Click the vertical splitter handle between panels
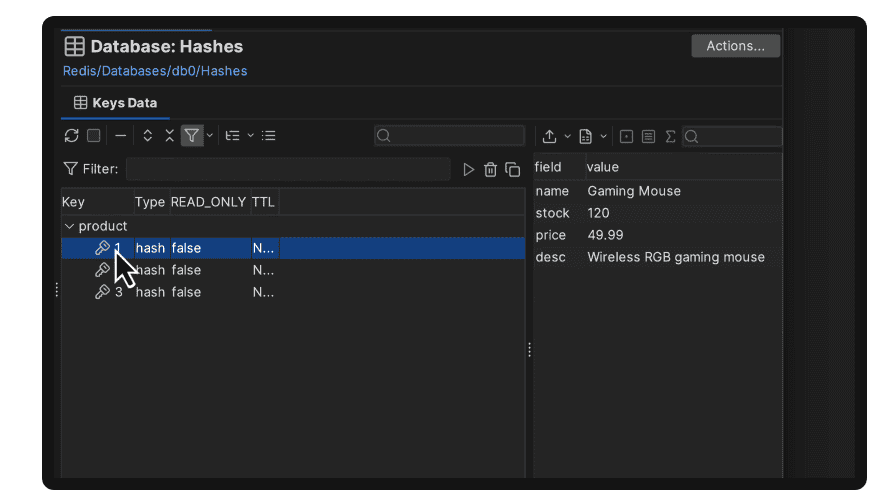Screen dimensions: 879x498 pyautogui.click(x=529, y=350)
